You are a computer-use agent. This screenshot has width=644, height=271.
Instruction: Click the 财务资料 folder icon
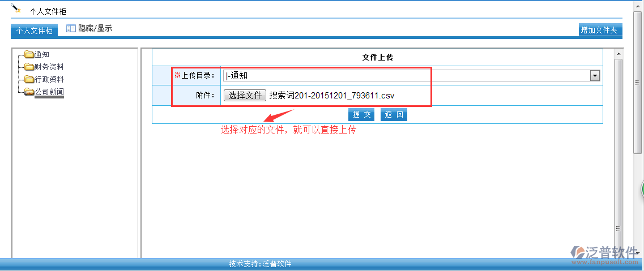click(x=29, y=67)
